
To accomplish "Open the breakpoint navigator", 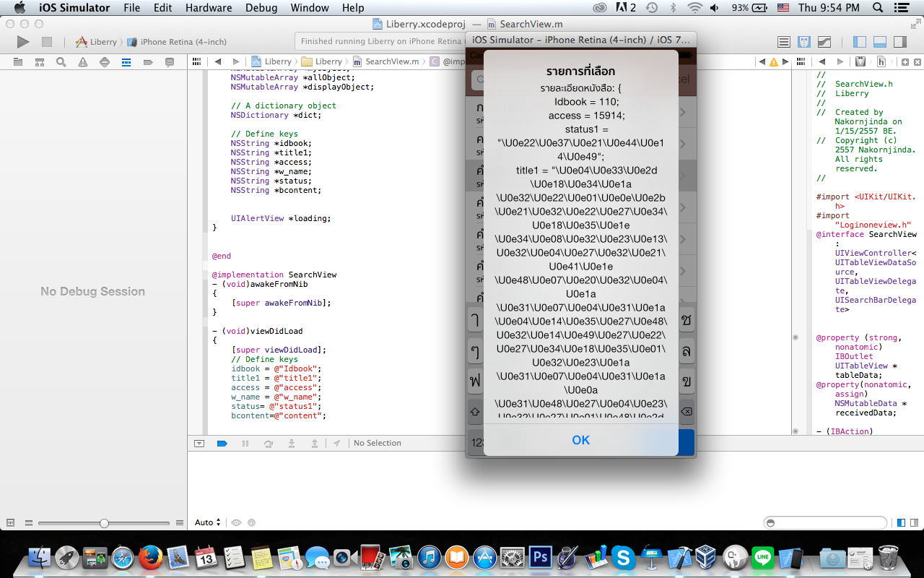I will pos(148,62).
